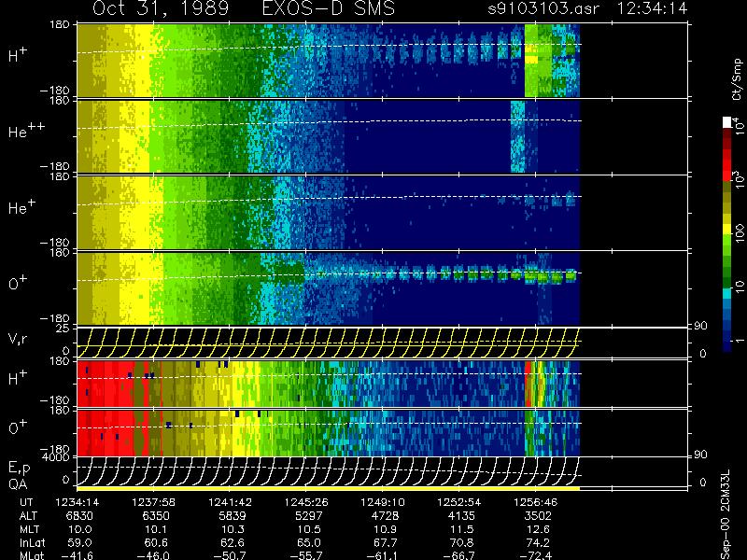This screenshot has width=747, height=560.
Task: Click the 'ALT' row header
Action: coord(28,516)
